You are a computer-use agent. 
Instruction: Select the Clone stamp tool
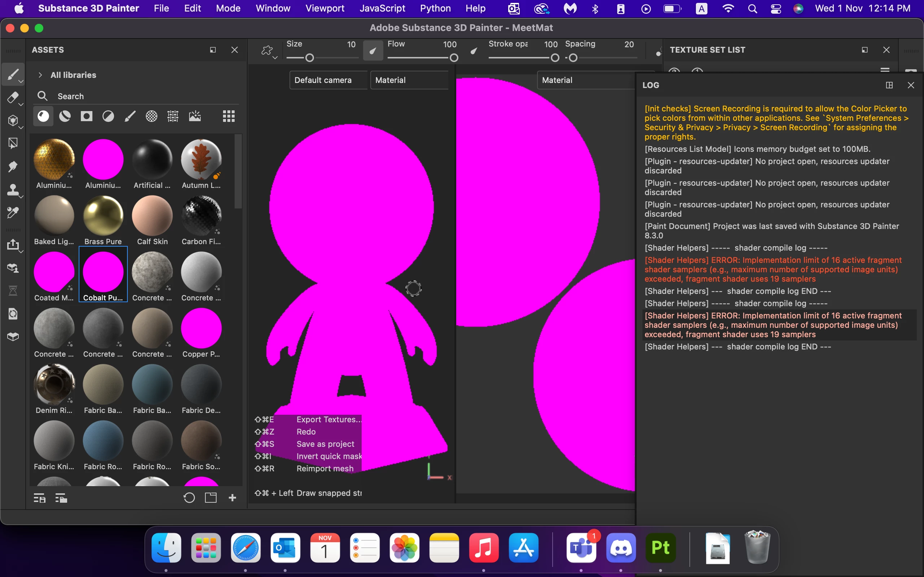click(x=13, y=189)
